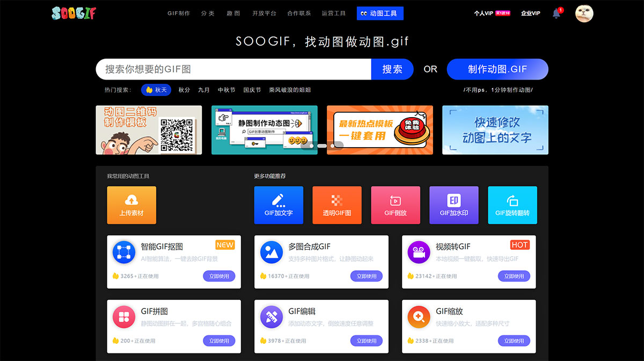Click inside the GIF search input field
The height and width of the screenshot is (361, 644).
(231, 69)
